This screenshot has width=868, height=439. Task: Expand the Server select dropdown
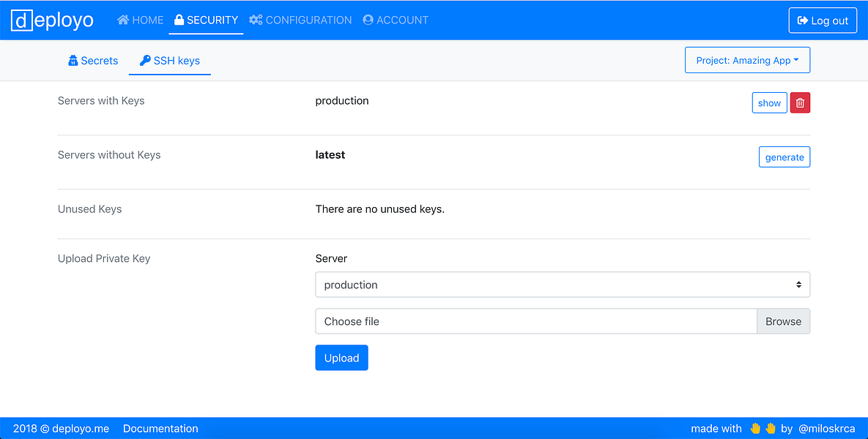[x=563, y=285]
